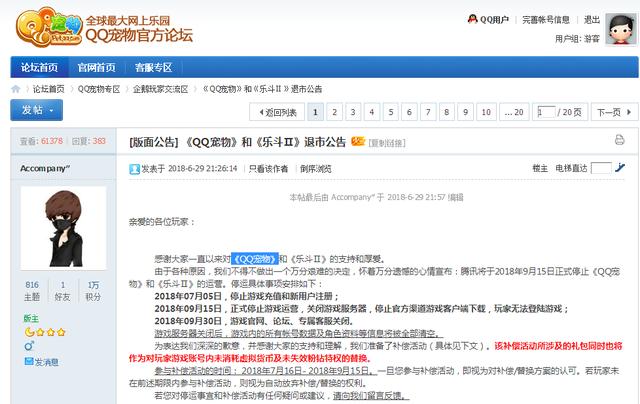
Task: Click 退出 to log out
Action: click(x=592, y=20)
